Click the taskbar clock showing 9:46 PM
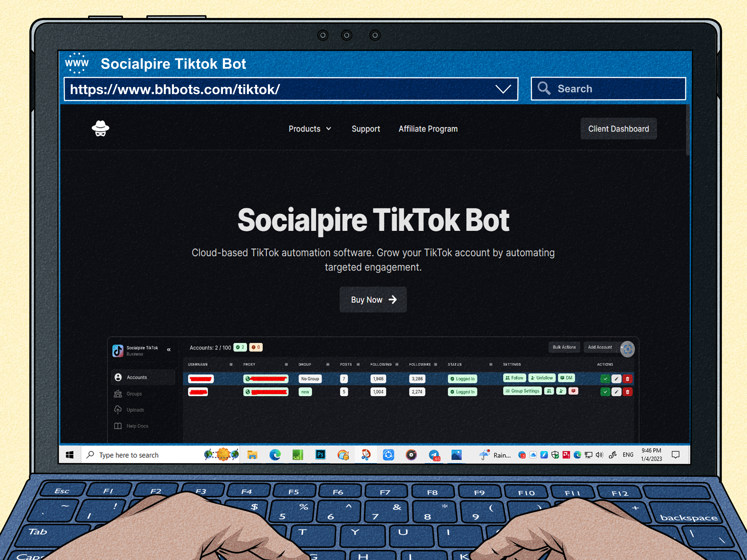This screenshot has height=560, width=747. pyautogui.click(x=652, y=455)
